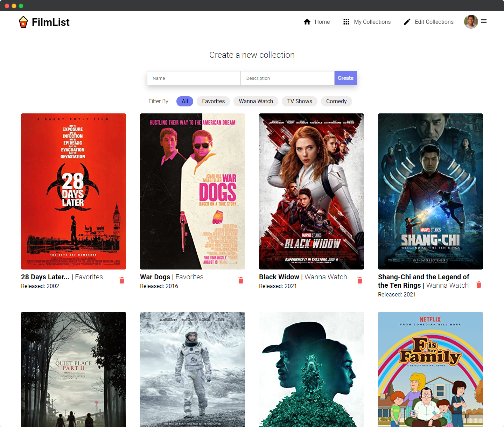Delete Black Widow with trash icon
504x427 pixels.
coord(360,280)
